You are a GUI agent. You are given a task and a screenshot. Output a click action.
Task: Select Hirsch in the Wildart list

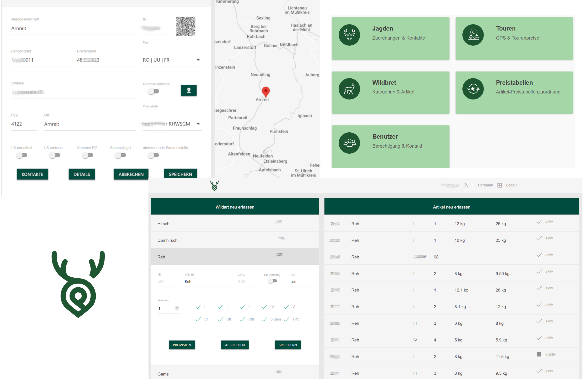(x=163, y=224)
